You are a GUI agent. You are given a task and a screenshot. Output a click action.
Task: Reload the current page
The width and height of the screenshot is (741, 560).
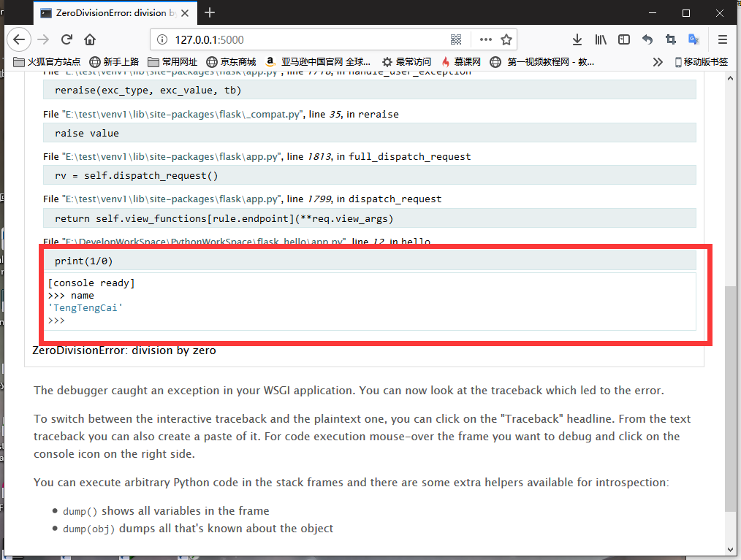[66, 39]
